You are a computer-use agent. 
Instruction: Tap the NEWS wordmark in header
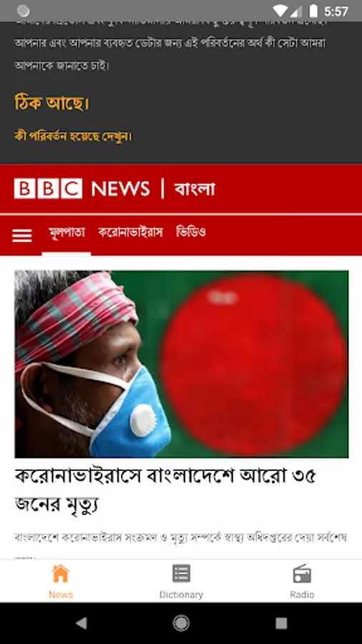tap(120, 189)
